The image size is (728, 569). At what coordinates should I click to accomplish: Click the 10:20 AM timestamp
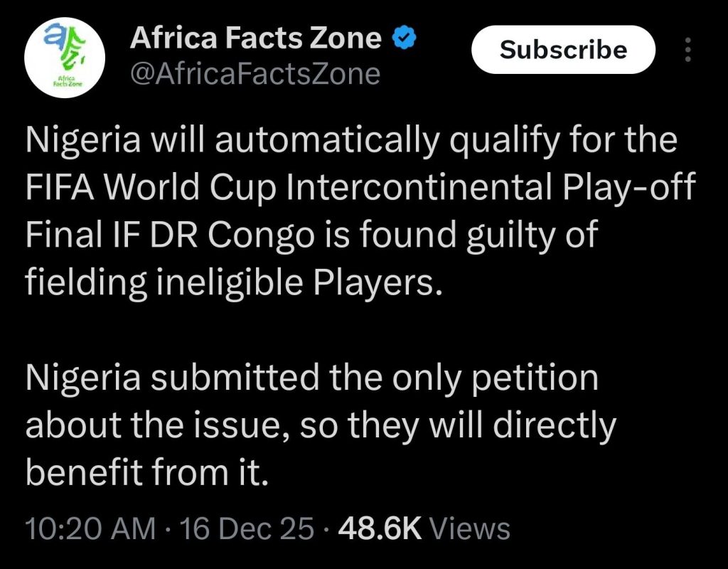90,528
